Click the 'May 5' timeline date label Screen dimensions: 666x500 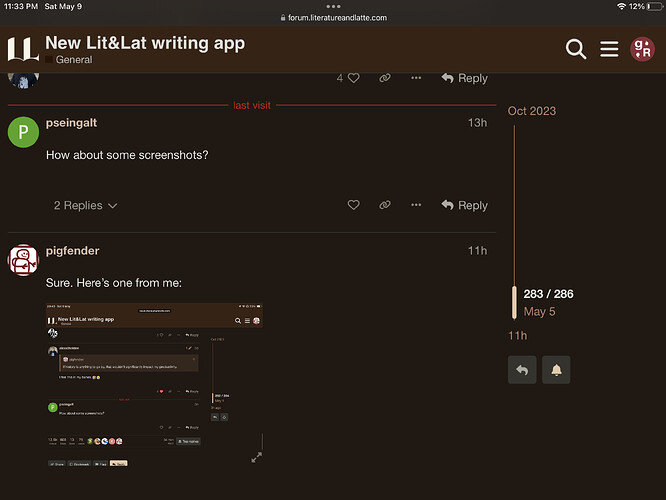click(539, 312)
